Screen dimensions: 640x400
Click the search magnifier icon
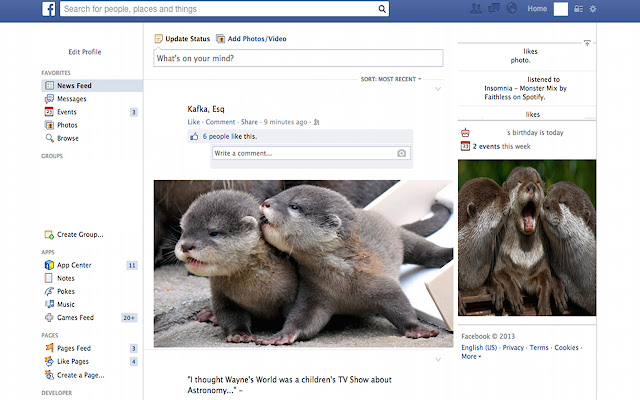click(382, 9)
